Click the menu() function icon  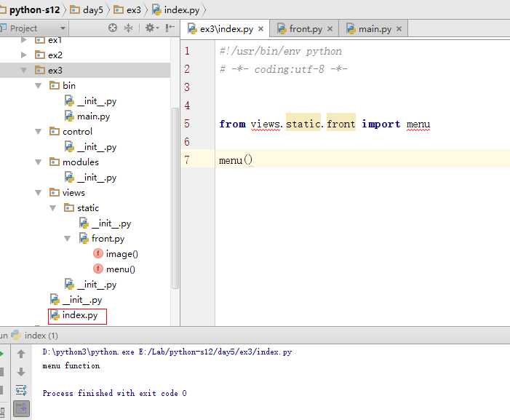98,269
